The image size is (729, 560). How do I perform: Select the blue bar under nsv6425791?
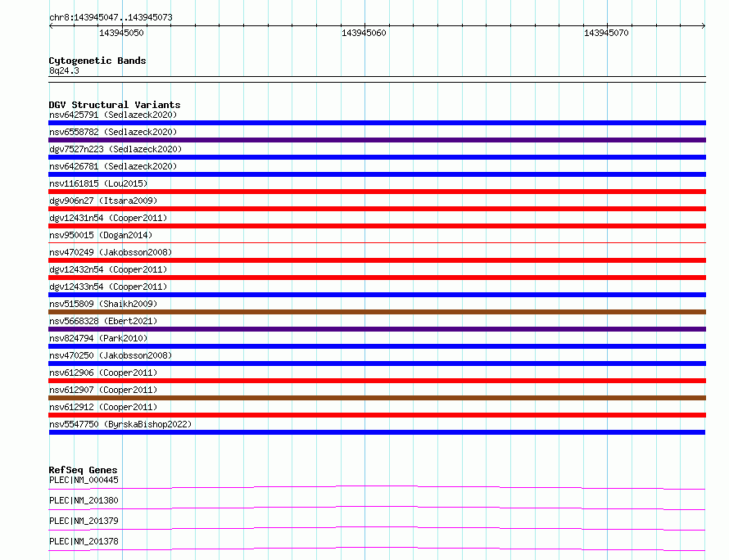pyautogui.click(x=377, y=123)
